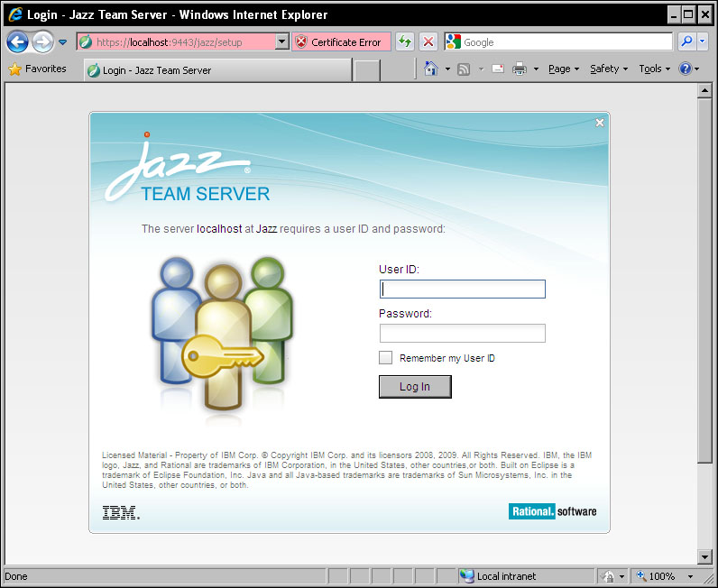Viewport: 718px width, 588px height.
Task: Expand the address bar history dropdown
Action: 282,42
